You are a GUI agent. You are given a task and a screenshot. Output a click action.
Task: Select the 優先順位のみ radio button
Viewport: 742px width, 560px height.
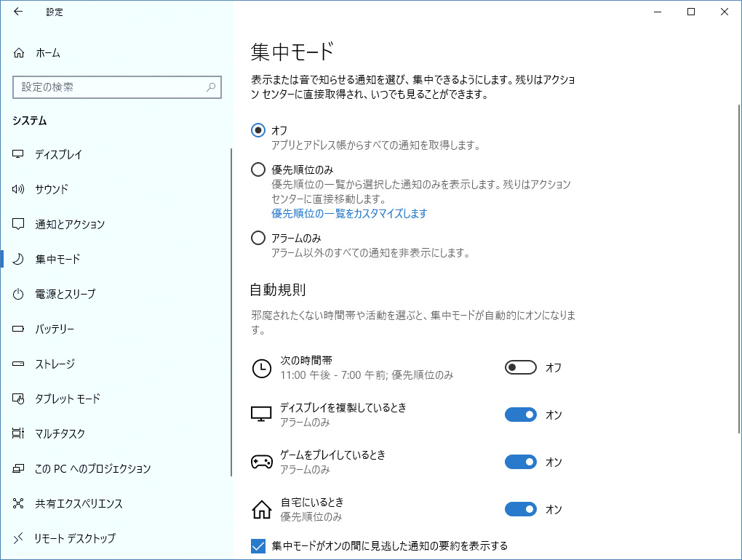[258, 170]
